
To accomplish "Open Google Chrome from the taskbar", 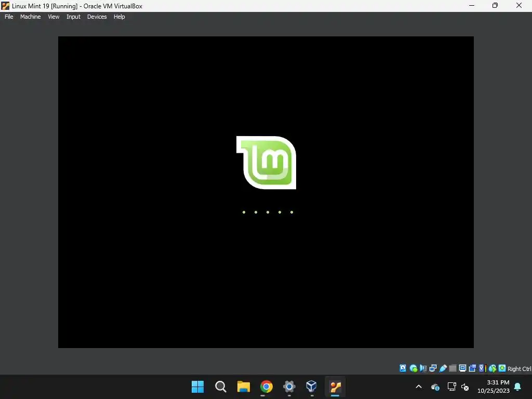I will [267, 387].
